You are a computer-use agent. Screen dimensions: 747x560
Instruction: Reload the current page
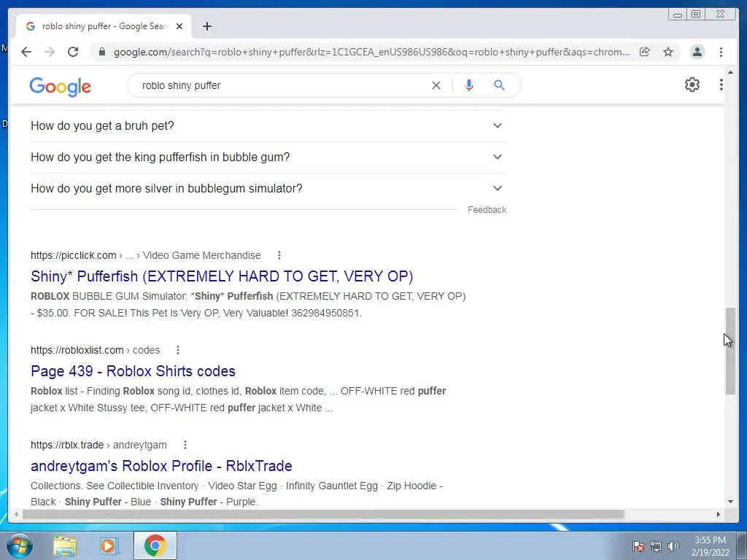coord(73,52)
